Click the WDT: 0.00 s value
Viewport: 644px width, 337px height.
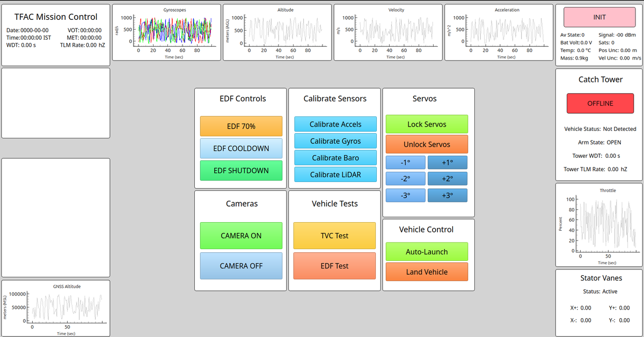click(x=21, y=45)
